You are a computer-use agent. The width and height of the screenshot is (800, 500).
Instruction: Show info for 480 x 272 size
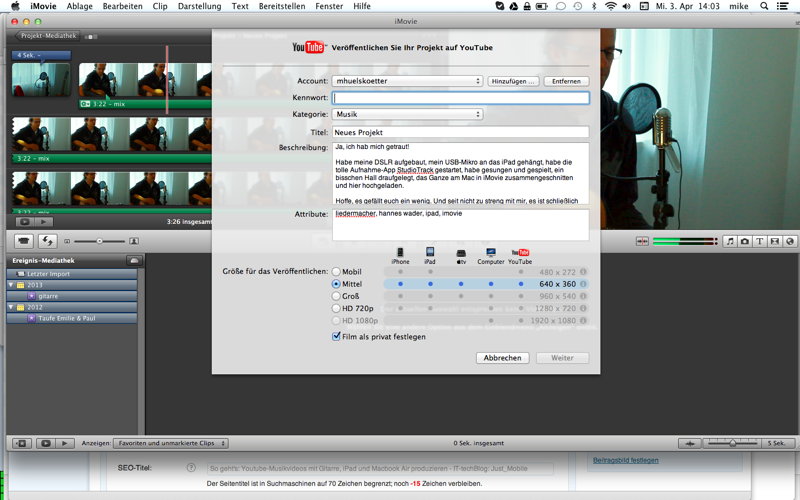tap(583, 272)
